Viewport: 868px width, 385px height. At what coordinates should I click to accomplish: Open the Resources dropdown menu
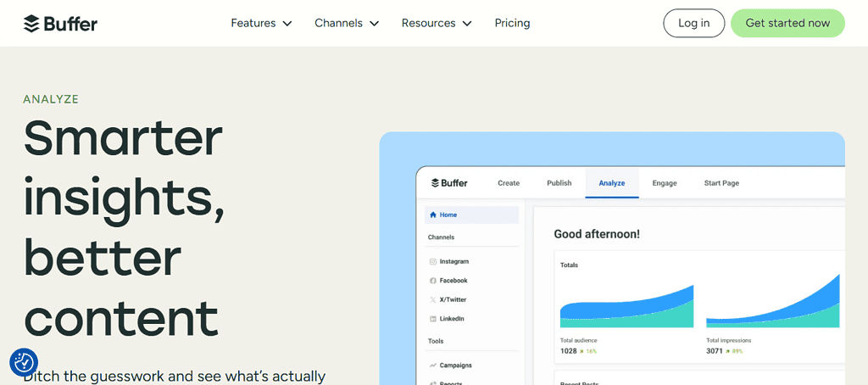437,23
